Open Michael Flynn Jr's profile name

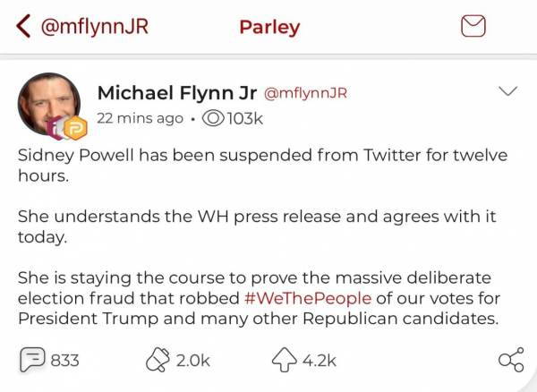[176, 93]
